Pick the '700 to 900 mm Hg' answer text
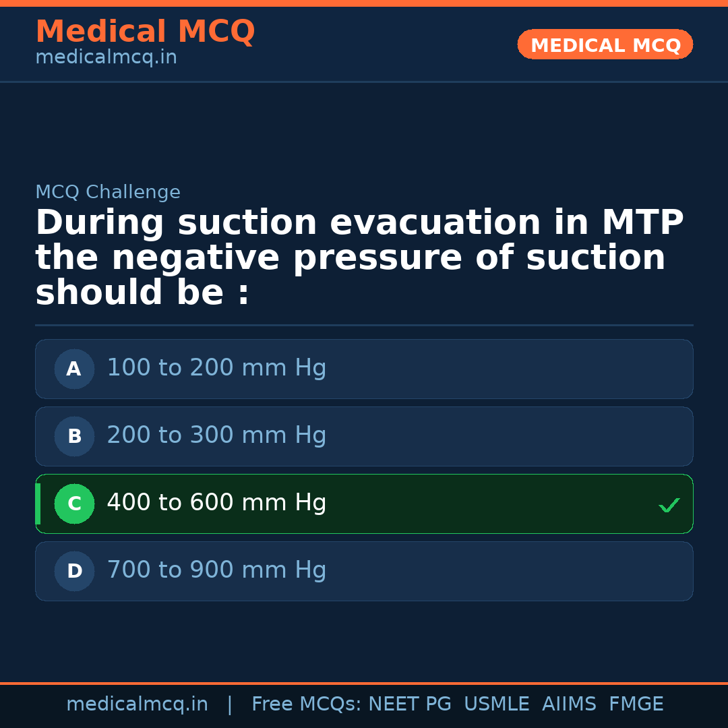 (x=216, y=570)
